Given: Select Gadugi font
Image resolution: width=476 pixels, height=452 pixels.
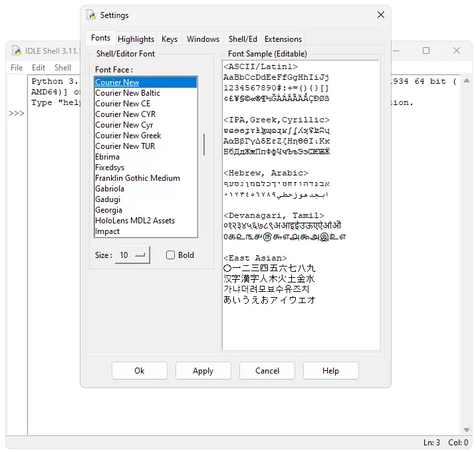Looking at the screenshot, I should click(146, 199).
